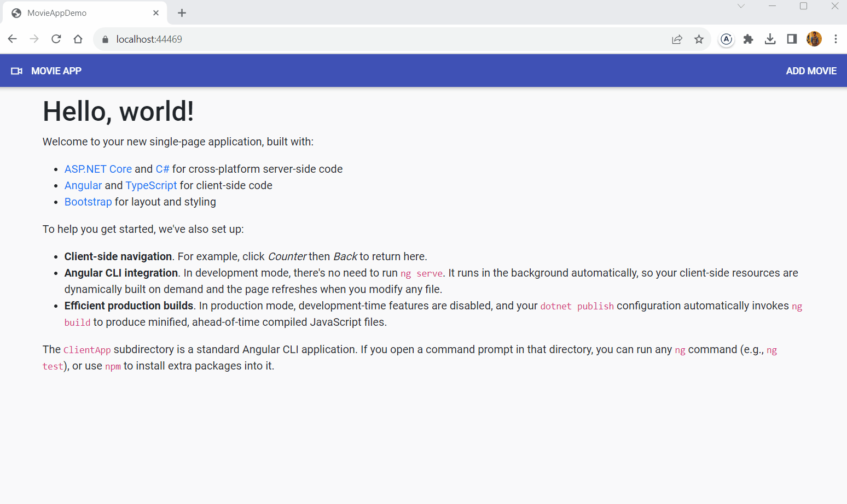Click the ADD MOVIE button

point(811,71)
